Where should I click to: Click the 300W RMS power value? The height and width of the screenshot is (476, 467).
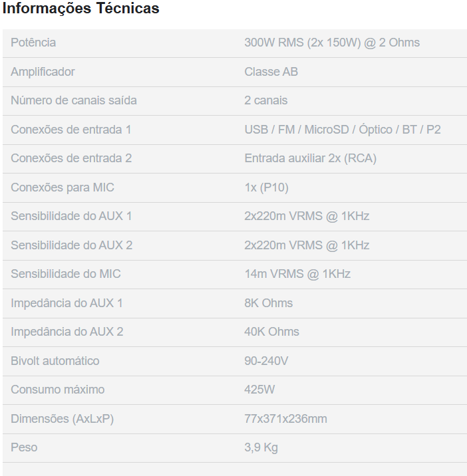[x=332, y=43]
